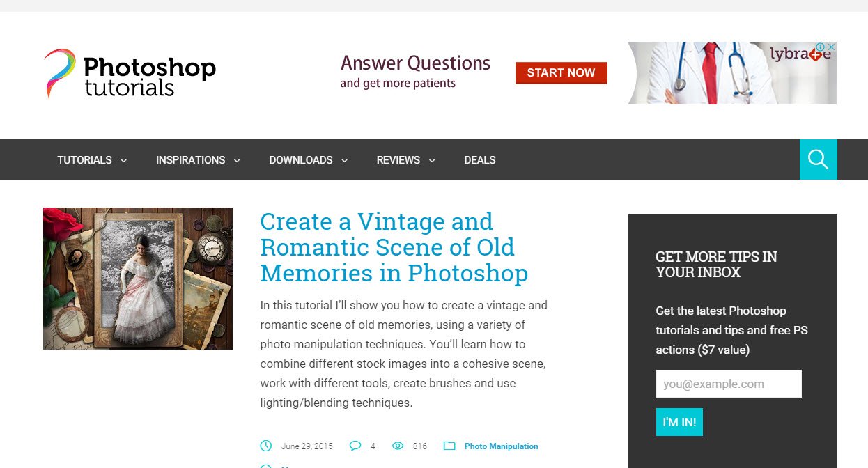
Task: Expand the Tutorials menu chevron
Action: click(124, 161)
